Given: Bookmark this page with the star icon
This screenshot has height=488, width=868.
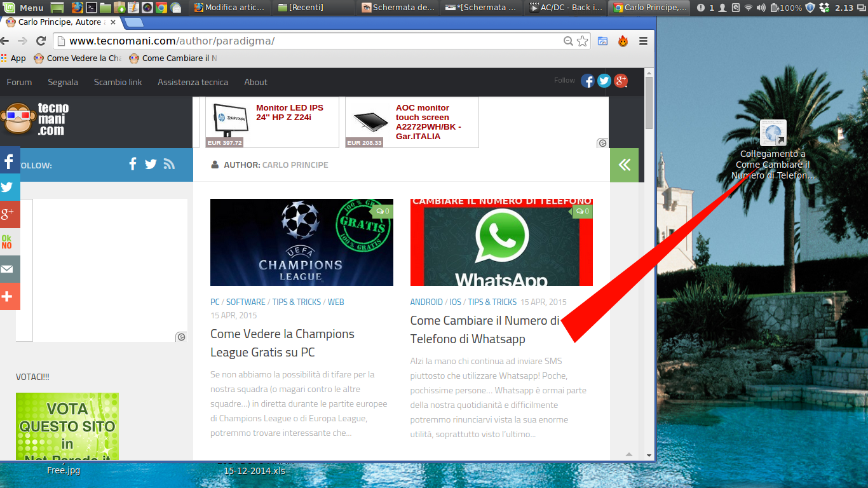Looking at the screenshot, I should pyautogui.click(x=583, y=41).
